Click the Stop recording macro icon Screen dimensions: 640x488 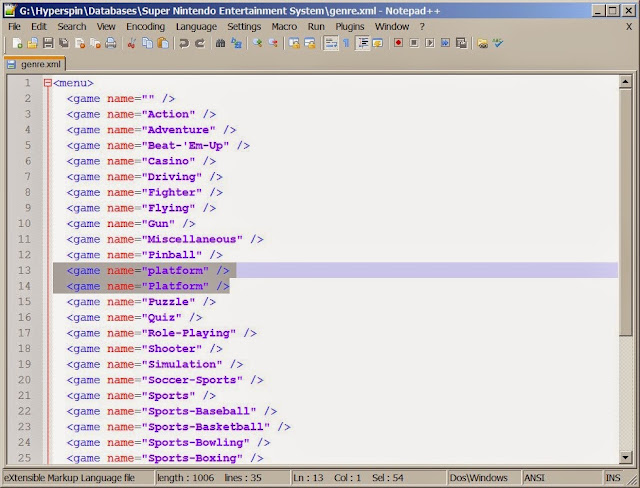414,43
